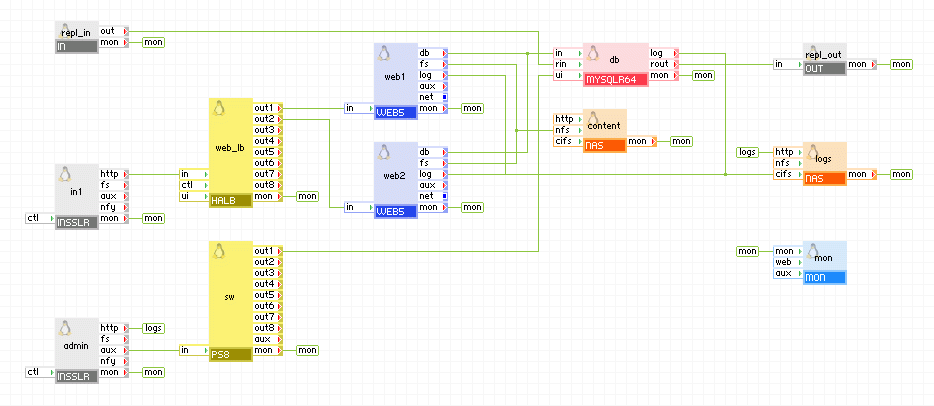This screenshot has height=406, width=934.
Task: Select the HALB class label under web_lb
Action: 229,201
